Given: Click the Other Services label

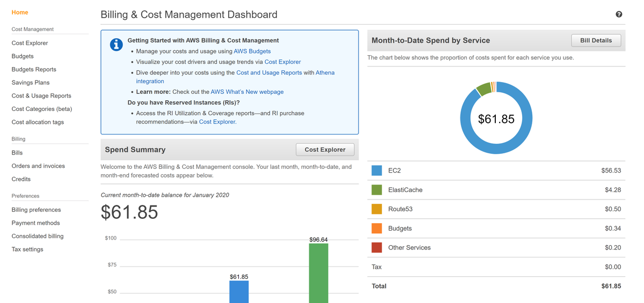Looking at the screenshot, I should pyautogui.click(x=409, y=248).
